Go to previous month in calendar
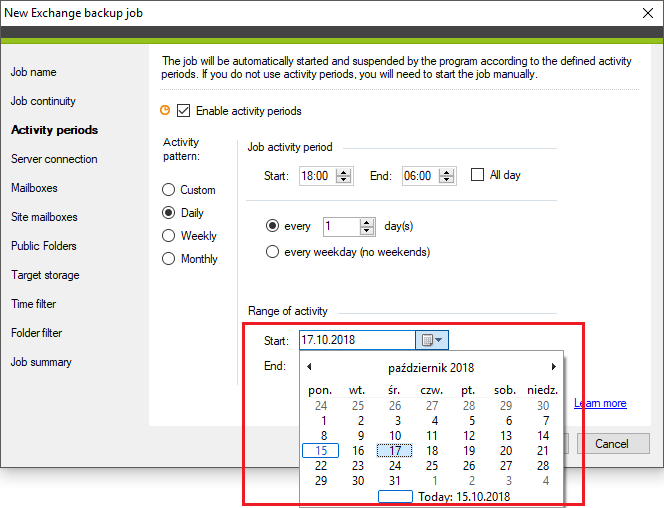This screenshot has width=664, height=508. (310, 367)
